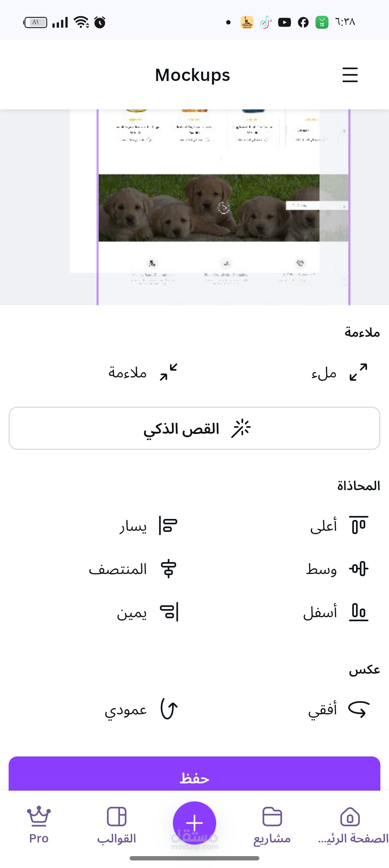
Task: Align image to left (يسار) icon
Action: 168,525
